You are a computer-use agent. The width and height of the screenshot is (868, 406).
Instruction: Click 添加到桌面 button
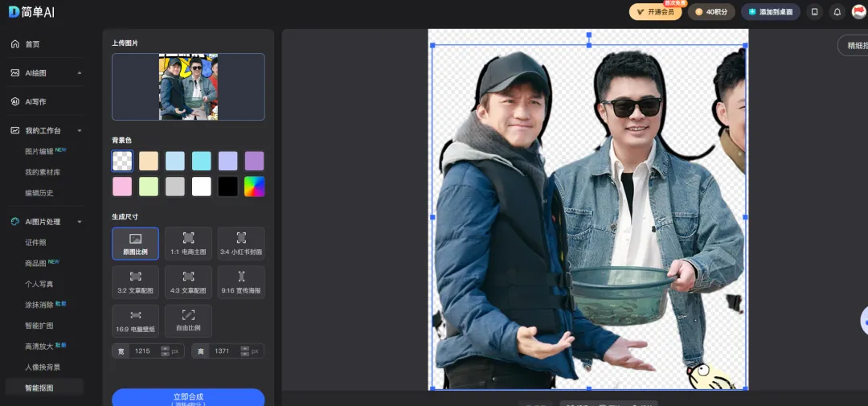click(x=771, y=11)
